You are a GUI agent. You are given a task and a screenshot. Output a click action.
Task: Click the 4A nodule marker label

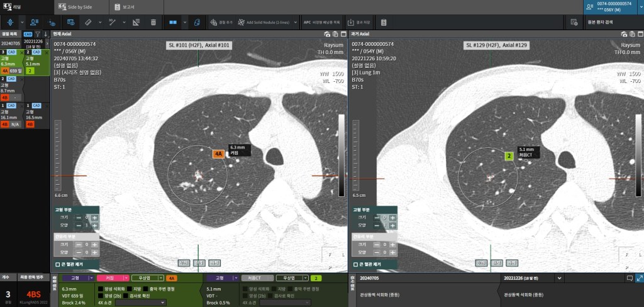coord(219,153)
